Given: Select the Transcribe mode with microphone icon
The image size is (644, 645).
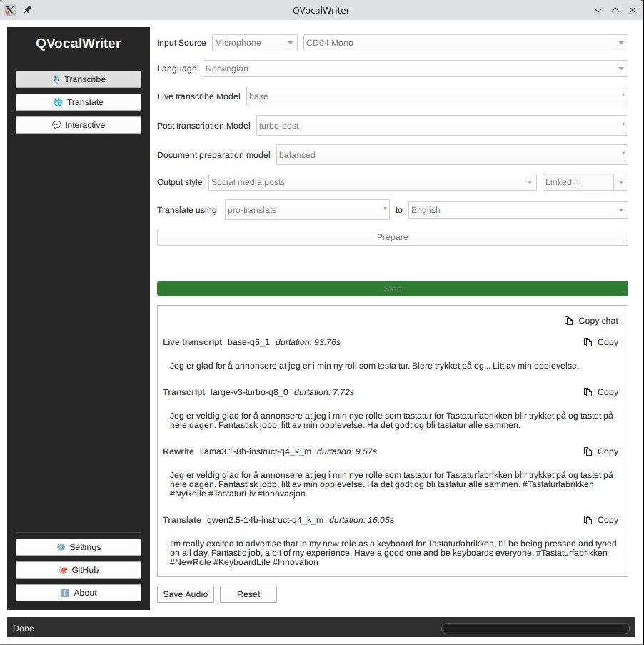Looking at the screenshot, I should (x=78, y=79).
